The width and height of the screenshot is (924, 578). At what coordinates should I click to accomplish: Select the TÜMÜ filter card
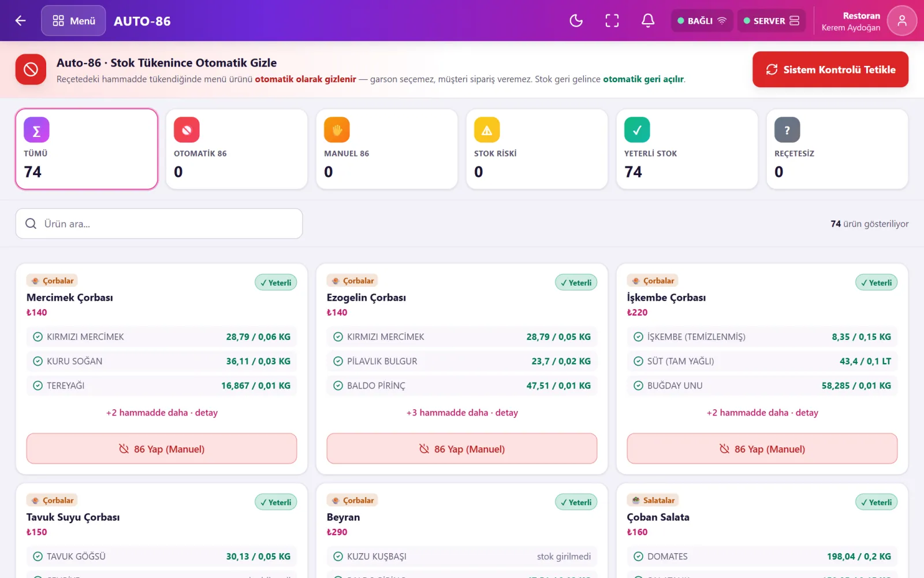87,149
